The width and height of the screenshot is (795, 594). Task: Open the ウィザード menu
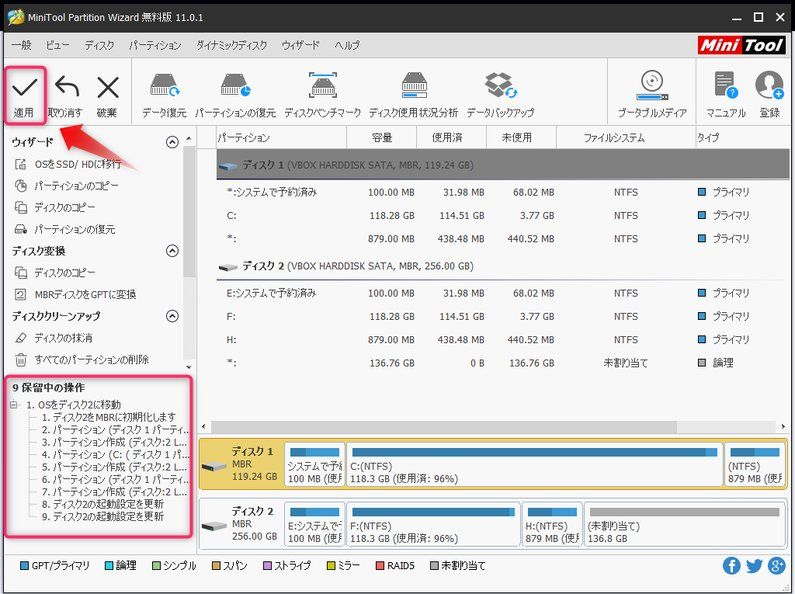pyautogui.click(x=301, y=45)
